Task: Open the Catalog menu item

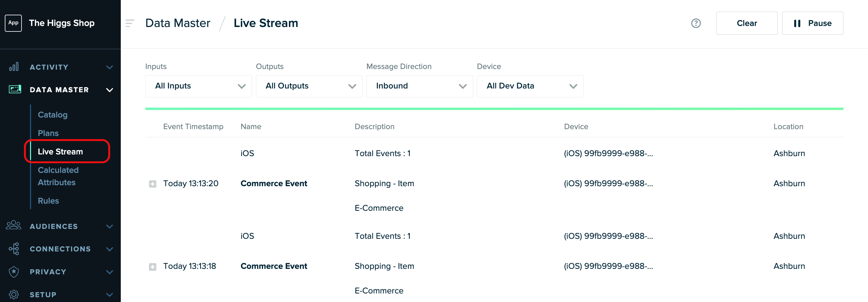Action: pos(53,115)
